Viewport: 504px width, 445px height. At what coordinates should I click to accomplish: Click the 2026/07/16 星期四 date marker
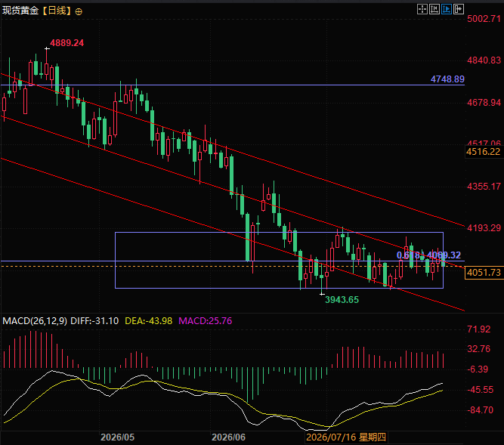tap(346, 437)
